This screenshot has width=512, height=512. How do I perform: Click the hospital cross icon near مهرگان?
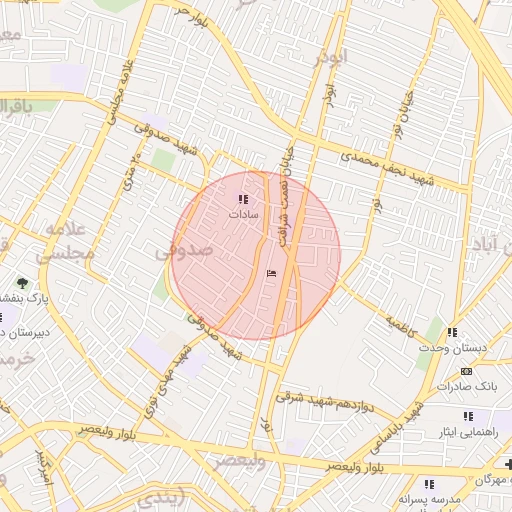click(509, 464)
